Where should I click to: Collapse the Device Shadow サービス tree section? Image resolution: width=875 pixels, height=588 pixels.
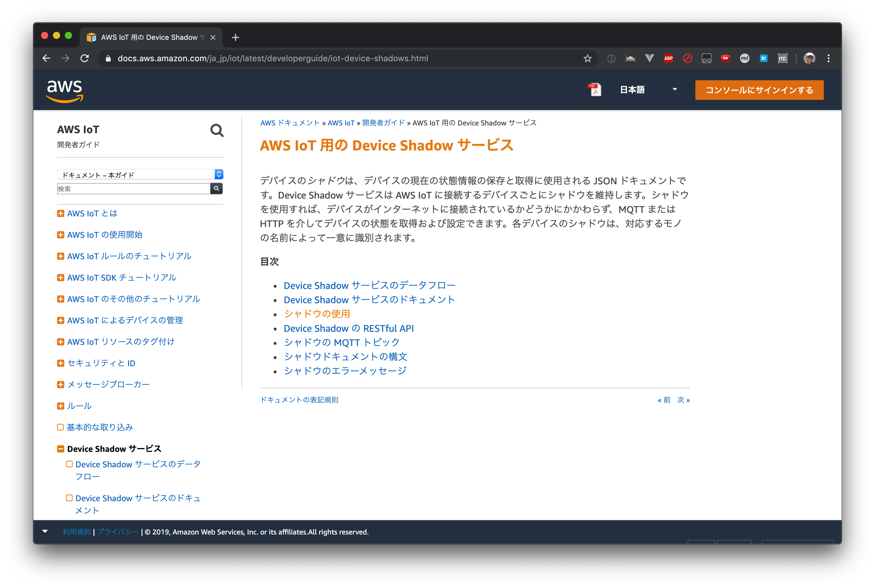coord(60,449)
